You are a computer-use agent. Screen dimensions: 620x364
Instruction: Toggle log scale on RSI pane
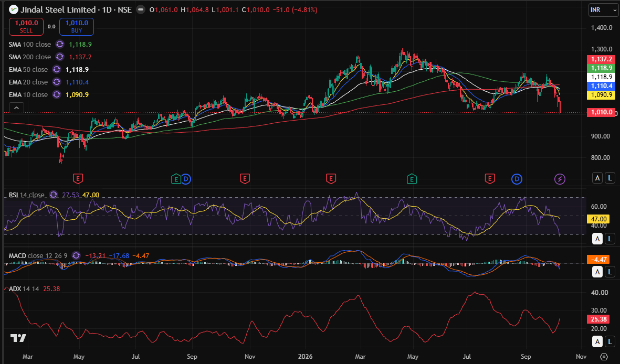(x=610, y=239)
